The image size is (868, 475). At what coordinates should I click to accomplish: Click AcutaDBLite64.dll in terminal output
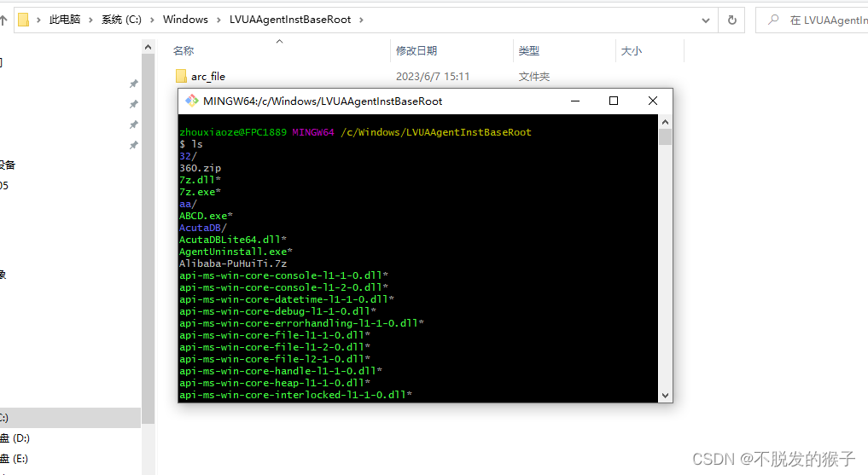point(233,240)
